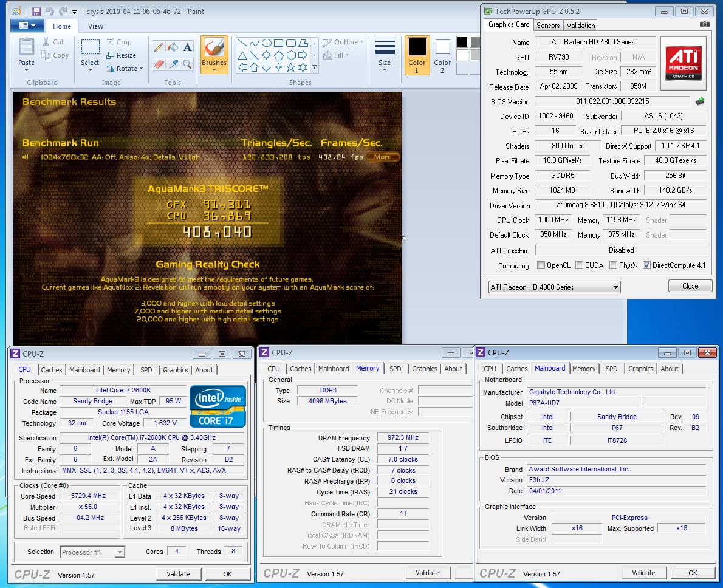Click the Paste clipboard icon
Screen dimensions: 723x588
point(26,47)
